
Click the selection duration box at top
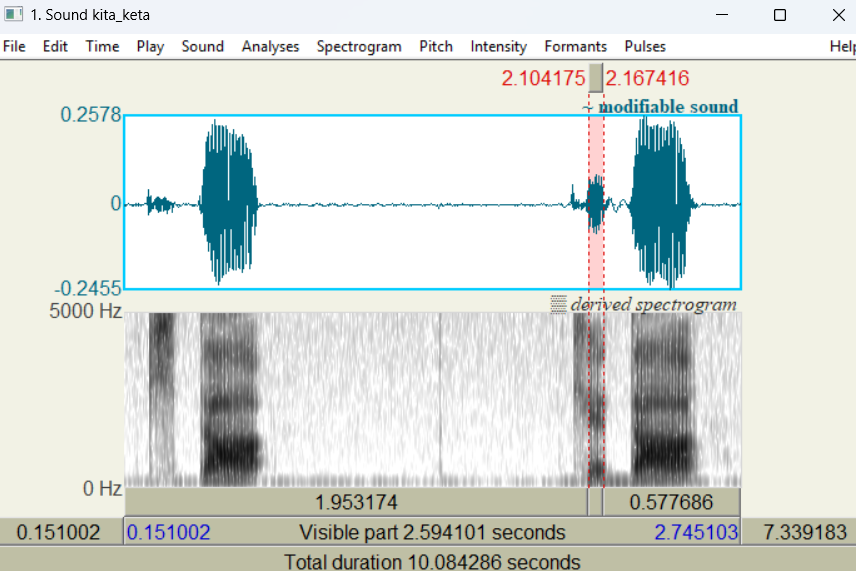[596, 78]
